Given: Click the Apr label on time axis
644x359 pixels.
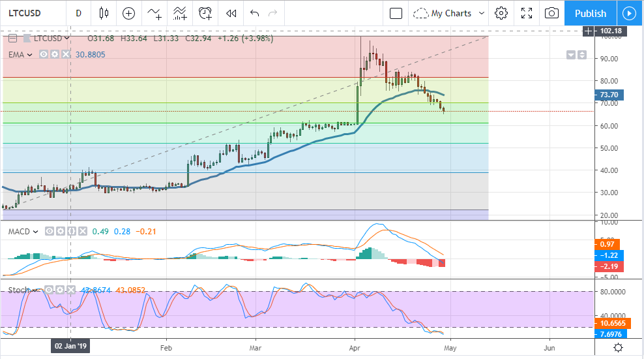Looking at the screenshot, I should coord(355,348).
